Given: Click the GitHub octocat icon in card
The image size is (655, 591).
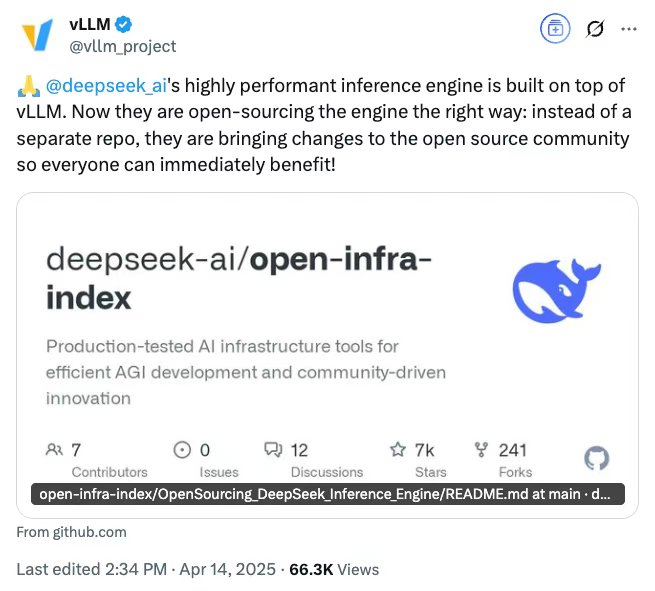Looking at the screenshot, I should click(x=597, y=458).
